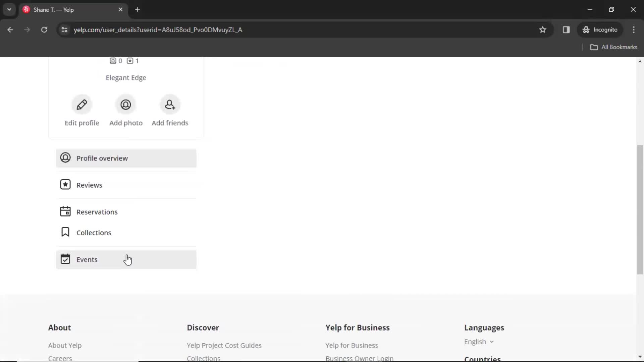Click the Add photo camera icon

pyautogui.click(x=126, y=104)
